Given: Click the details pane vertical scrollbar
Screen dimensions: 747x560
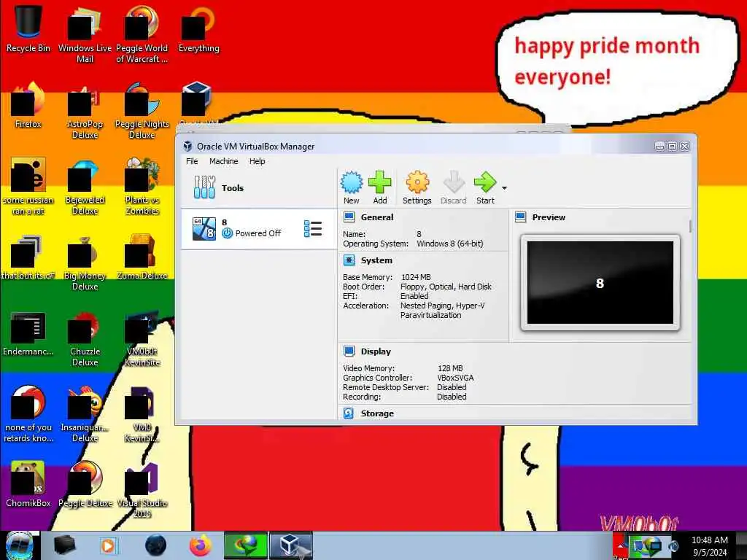Looking at the screenshot, I should click(690, 226).
